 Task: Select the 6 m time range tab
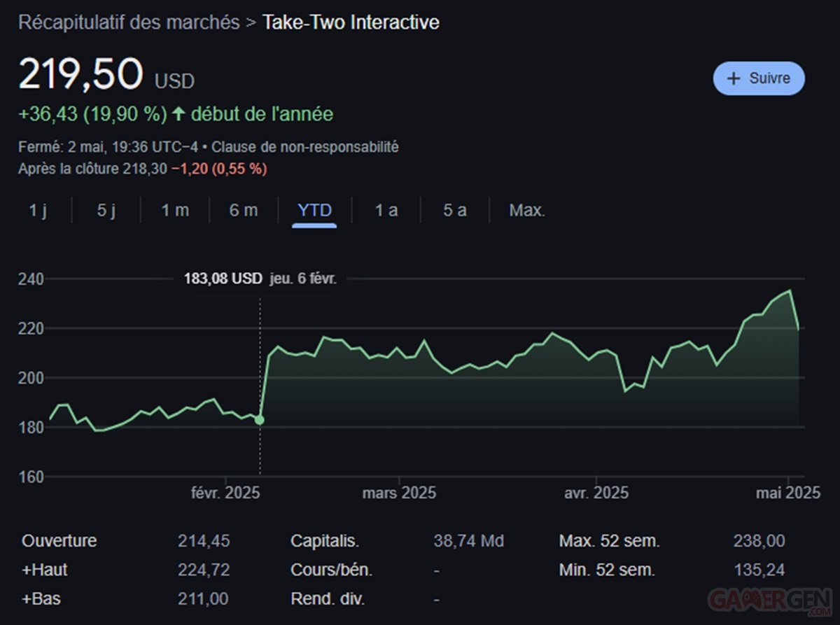(244, 210)
